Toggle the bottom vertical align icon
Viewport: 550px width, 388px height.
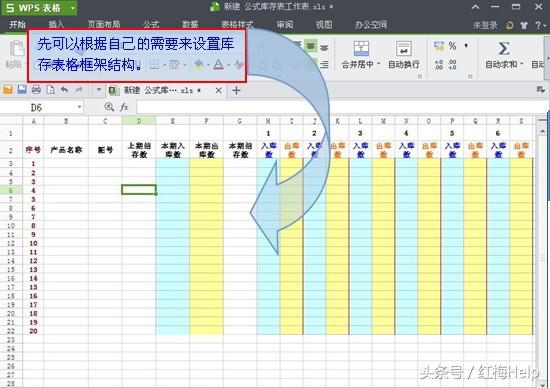(324, 47)
